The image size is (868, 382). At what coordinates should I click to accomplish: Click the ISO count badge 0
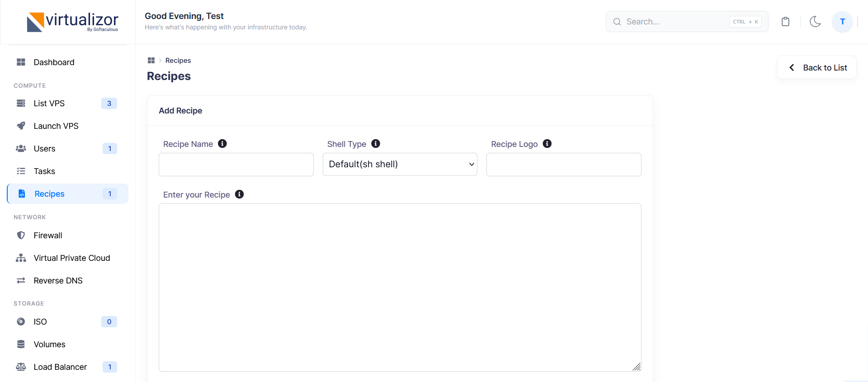[109, 322]
